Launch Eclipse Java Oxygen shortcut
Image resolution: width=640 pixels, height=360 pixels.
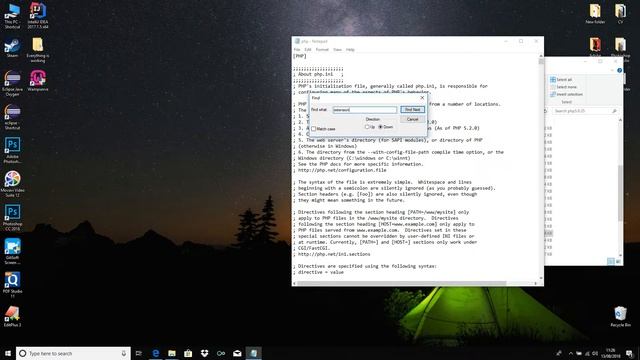12,83
